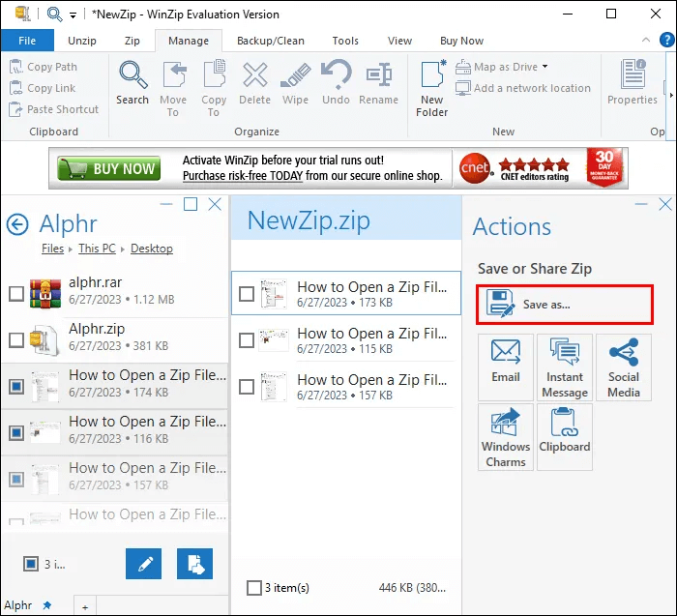Uncheck the 116 KB file checkbox
This screenshot has width=677, height=616.
pos(16,432)
